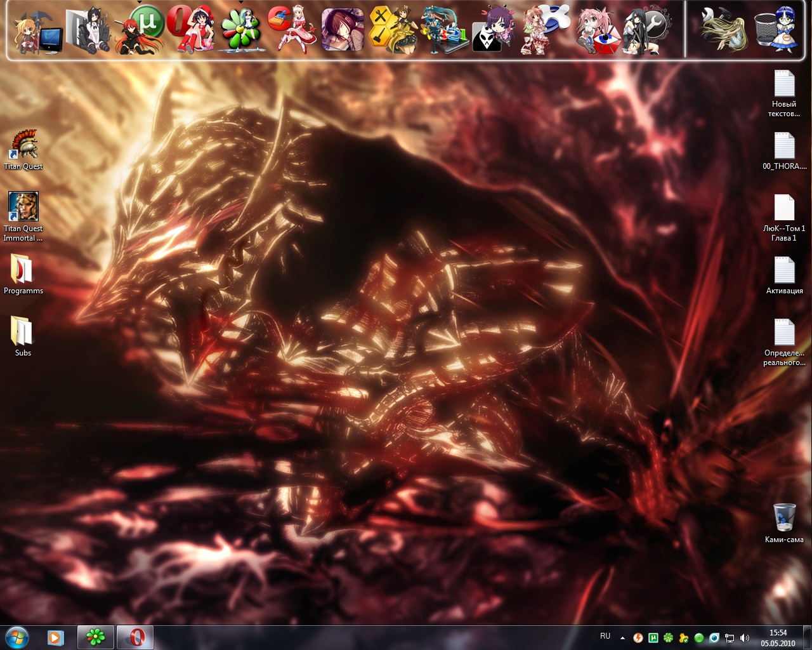812x650 pixels.
Task: Open the trash bin icon in dock
Action: 776,29
